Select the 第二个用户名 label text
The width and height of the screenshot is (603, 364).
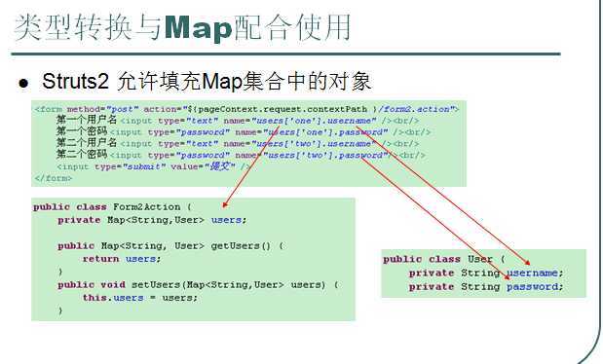87,143
